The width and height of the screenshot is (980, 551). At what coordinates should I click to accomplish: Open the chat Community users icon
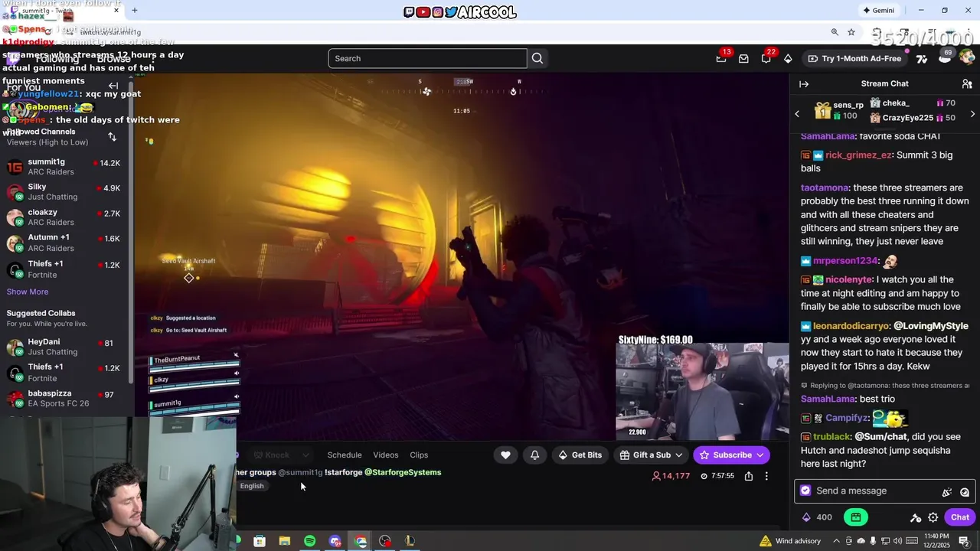click(x=967, y=84)
